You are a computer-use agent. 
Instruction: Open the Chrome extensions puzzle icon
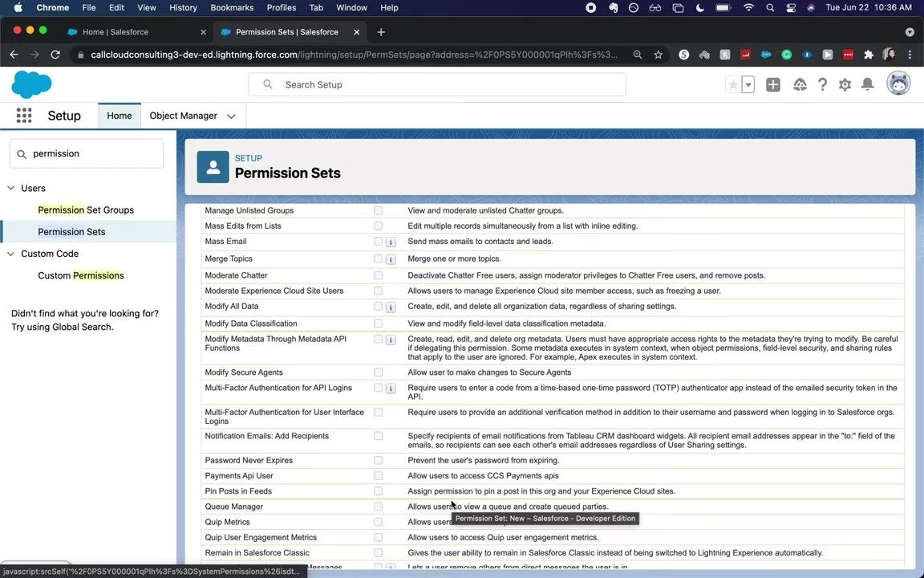tap(868, 55)
